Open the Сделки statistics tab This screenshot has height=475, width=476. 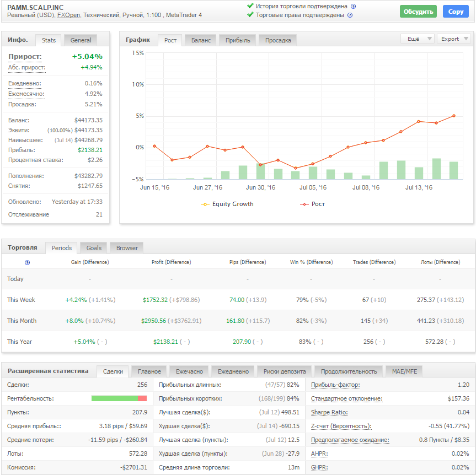[113, 371]
